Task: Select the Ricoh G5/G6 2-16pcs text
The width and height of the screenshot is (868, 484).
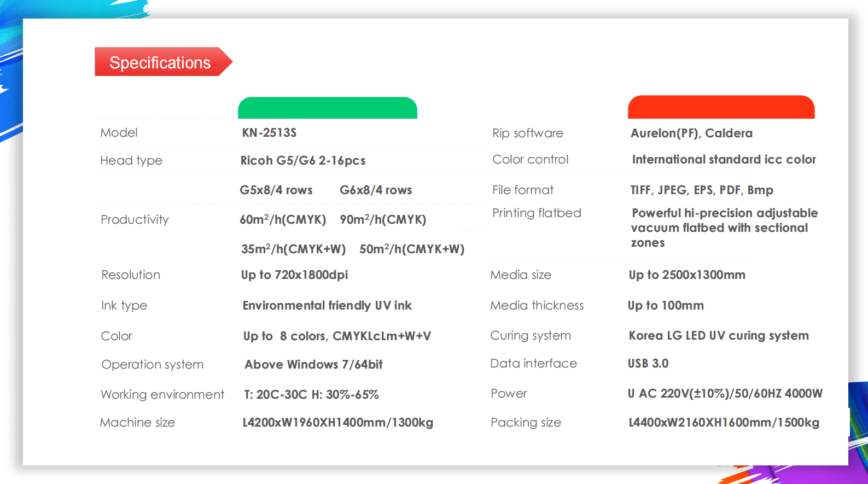Action: click(302, 161)
